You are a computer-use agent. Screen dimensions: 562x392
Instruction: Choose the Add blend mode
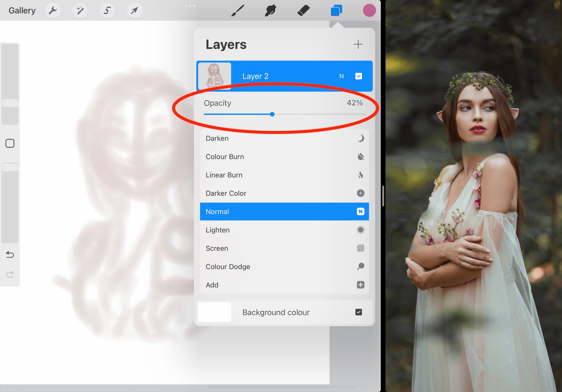pos(284,285)
